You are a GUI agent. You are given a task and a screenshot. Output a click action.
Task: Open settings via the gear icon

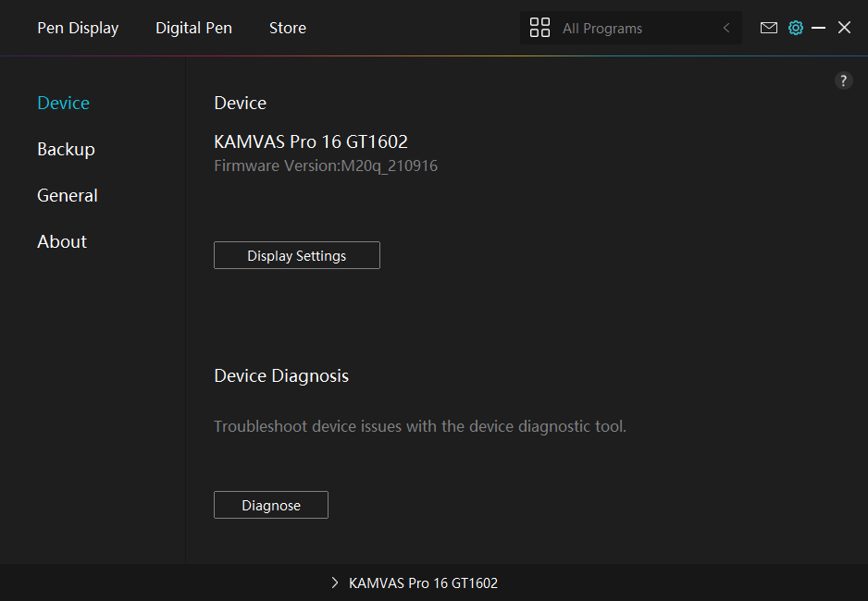pos(795,28)
